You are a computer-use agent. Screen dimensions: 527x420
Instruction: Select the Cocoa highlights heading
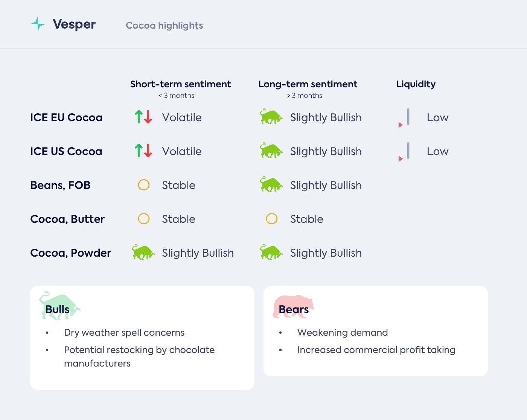point(164,25)
